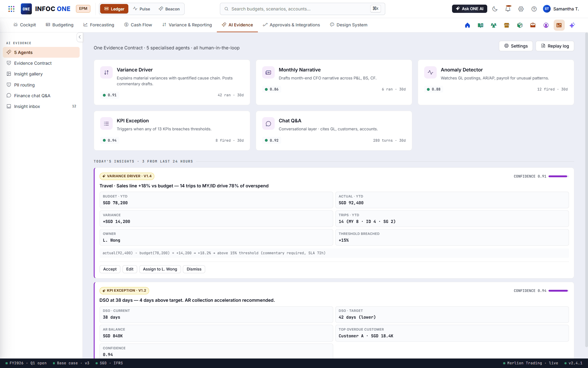Open notifications bell icon
The height and width of the screenshot is (368, 588).
tap(508, 9)
